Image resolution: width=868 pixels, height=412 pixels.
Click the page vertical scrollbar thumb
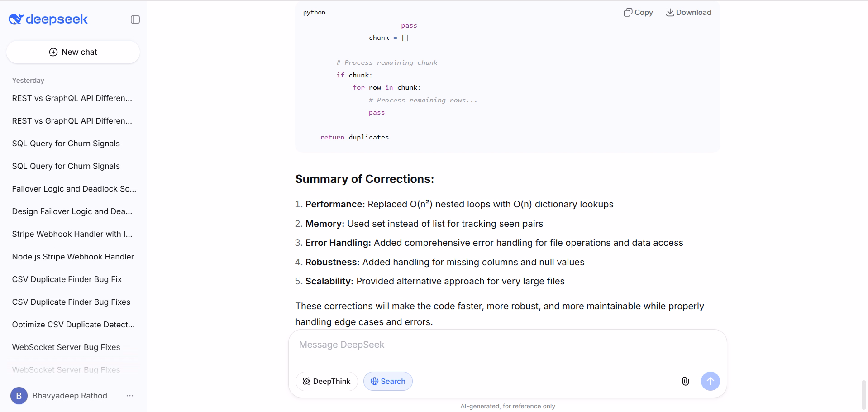click(863, 395)
